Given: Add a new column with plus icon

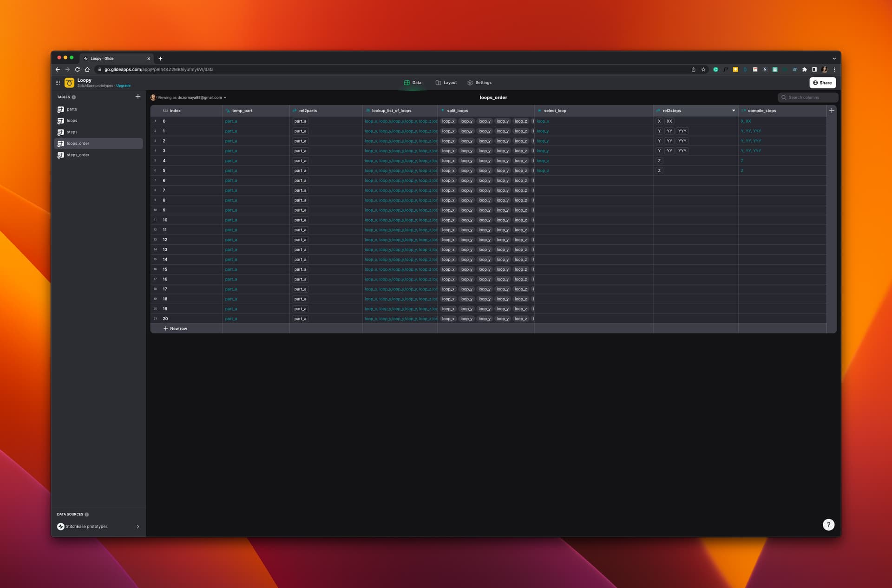Looking at the screenshot, I should (x=832, y=111).
